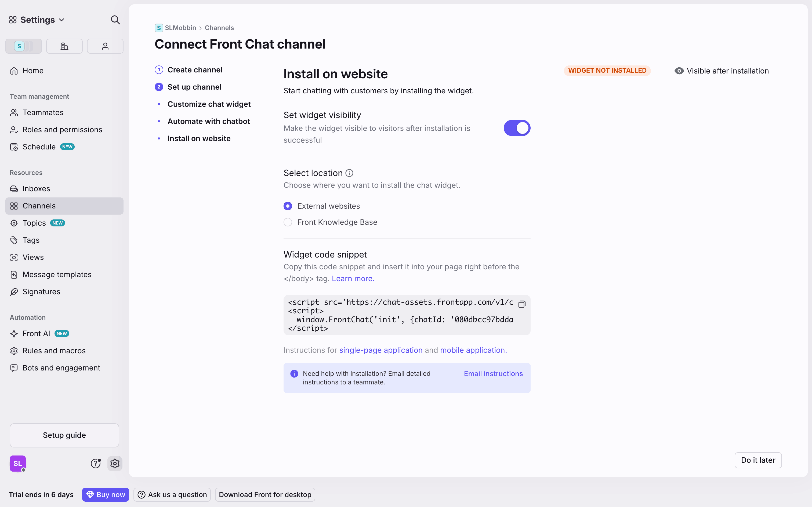Select the Front Knowledge Base radio option

pyautogui.click(x=288, y=222)
